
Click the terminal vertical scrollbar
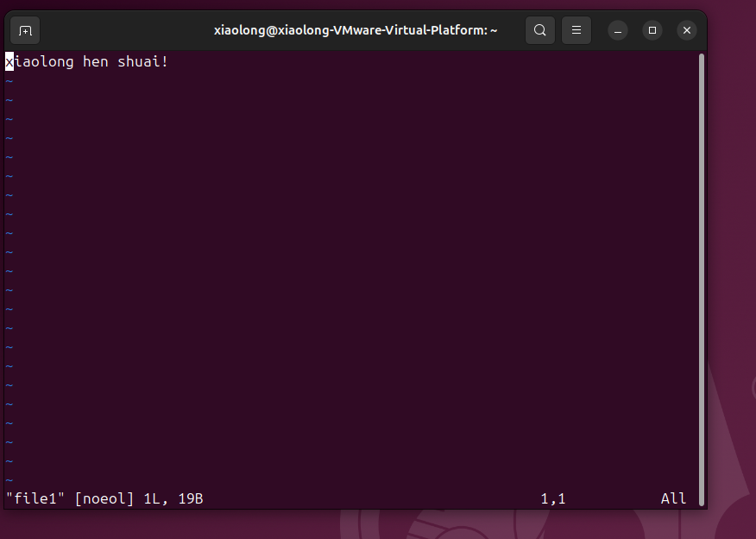coord(702,280)
